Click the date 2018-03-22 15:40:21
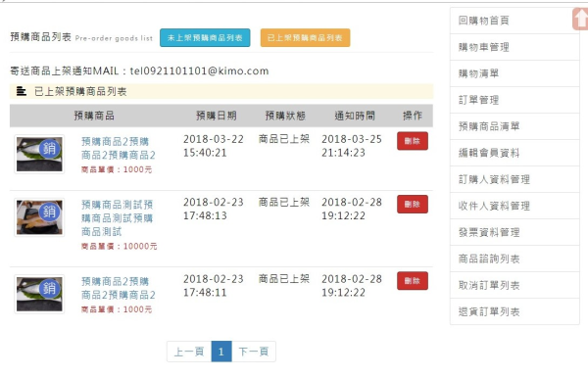The image size is (588, 377). (x=214, y=146)
